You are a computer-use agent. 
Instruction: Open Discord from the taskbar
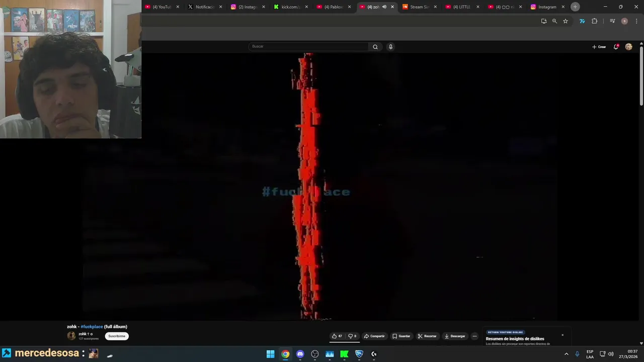pyautogui.click(x=300, y=354)
